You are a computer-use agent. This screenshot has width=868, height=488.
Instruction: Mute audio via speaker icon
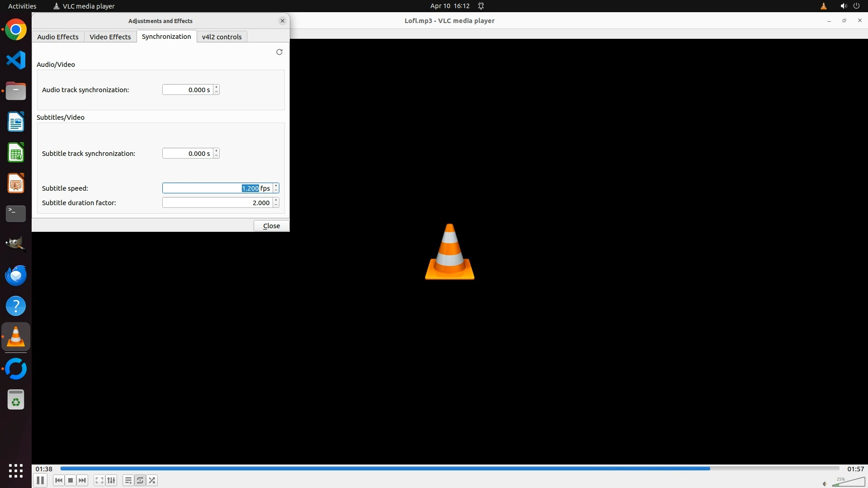824,483
